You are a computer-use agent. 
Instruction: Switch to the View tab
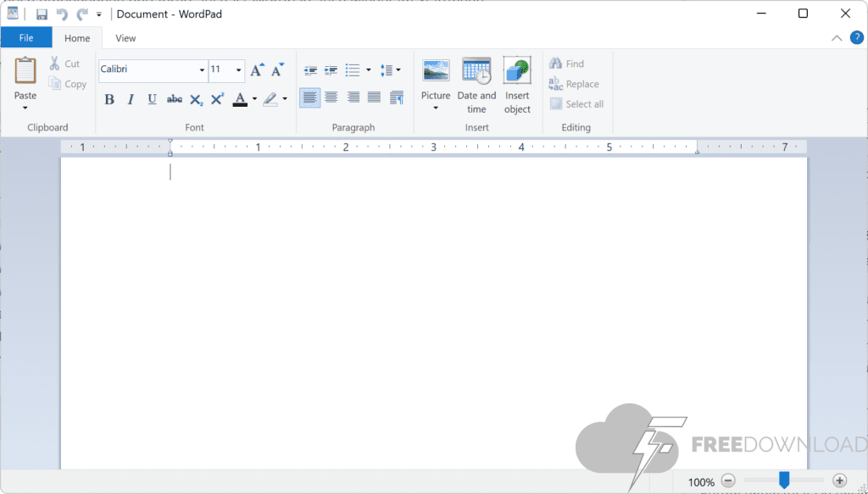click(x=125, y=38)
